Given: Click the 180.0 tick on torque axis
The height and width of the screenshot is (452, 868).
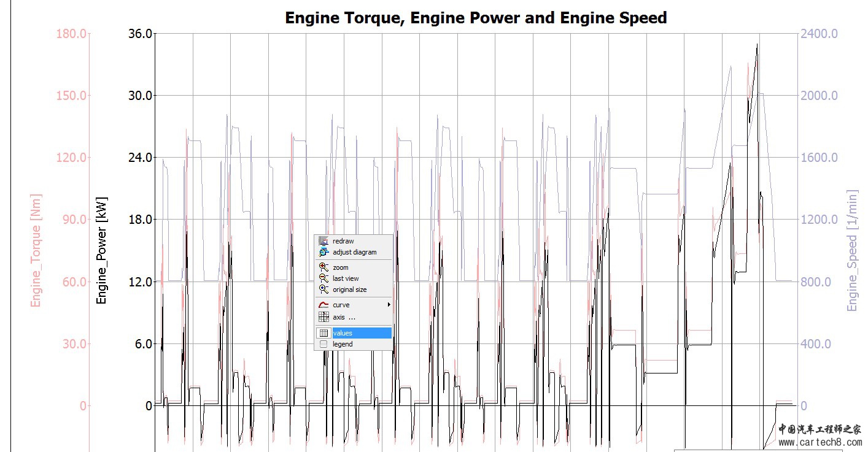Looking at the screenshot, I should tap(71, 33).
